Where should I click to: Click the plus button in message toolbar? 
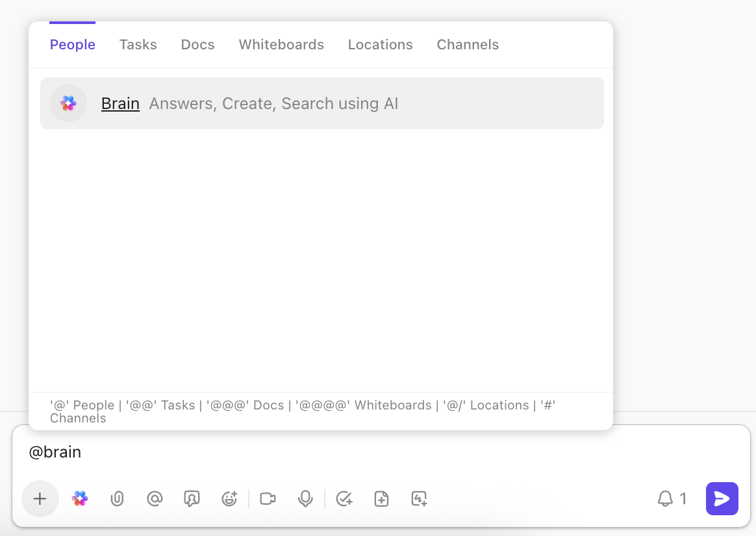(x=40, y=498)
